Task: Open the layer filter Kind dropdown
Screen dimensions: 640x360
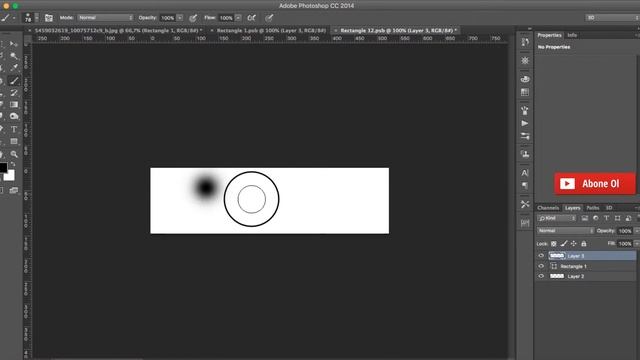Action: [556, 218]
